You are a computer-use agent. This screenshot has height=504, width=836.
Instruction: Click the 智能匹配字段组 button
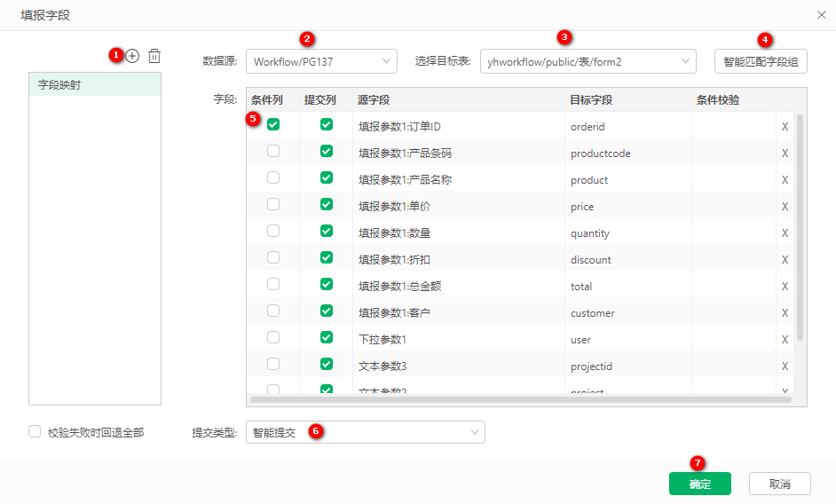point(761,61)
